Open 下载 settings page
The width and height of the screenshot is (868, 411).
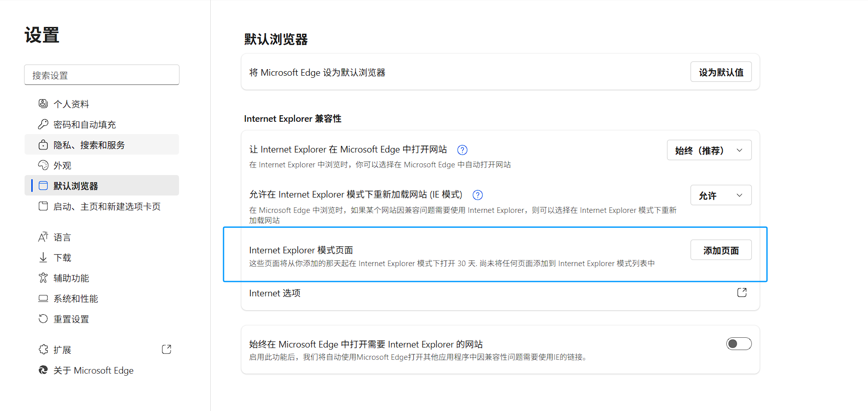pyautogui.click(x=102, y=257)
